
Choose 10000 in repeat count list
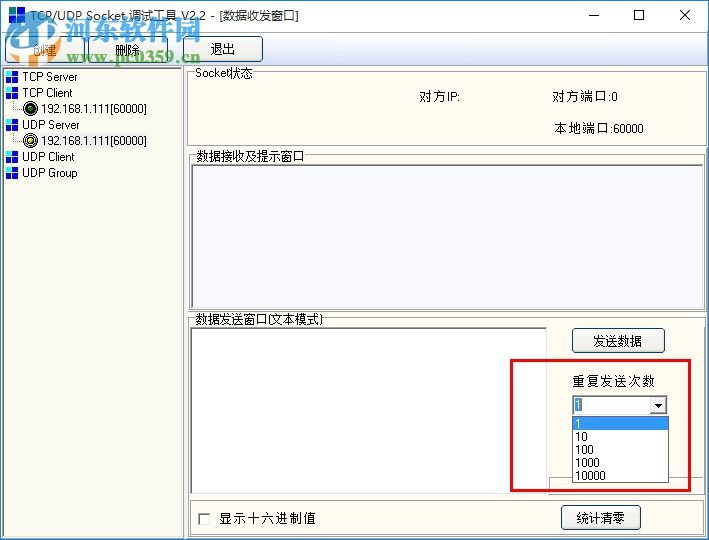coord(620,476)
